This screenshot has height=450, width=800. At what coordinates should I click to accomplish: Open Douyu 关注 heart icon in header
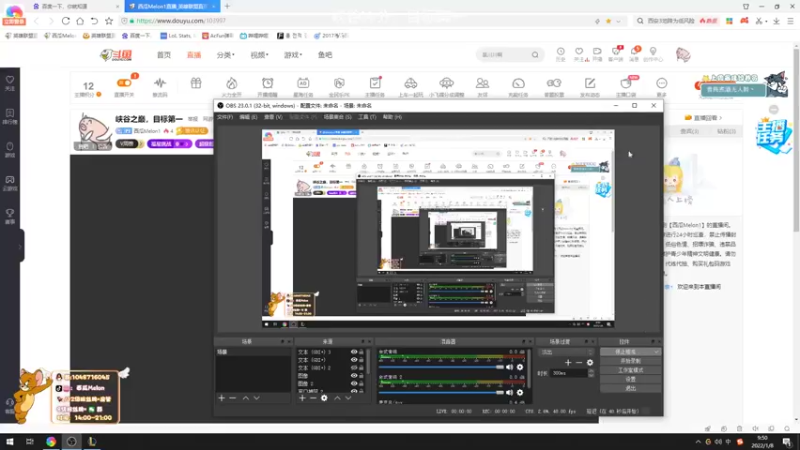pyautogui.click(x=579, y=52)
